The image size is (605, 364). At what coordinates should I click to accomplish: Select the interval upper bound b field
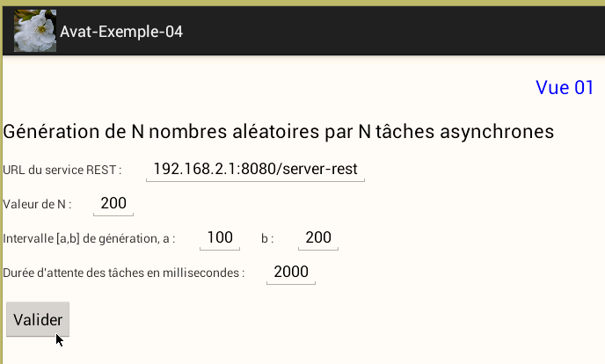coord(317,237)
